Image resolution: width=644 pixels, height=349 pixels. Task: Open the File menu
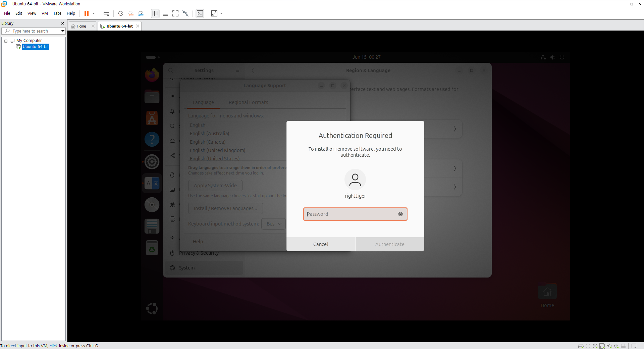pos(7,13)
